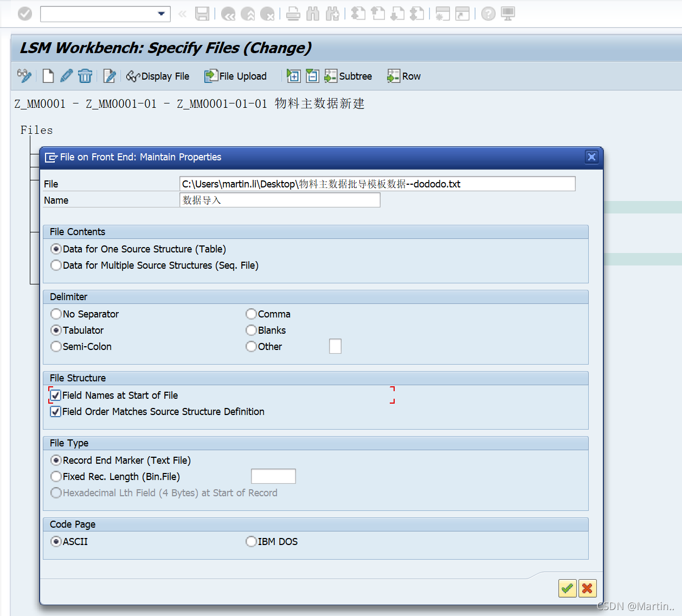Click the Generate Shortcut icon
The height and width of the screenshot is (616, 682).
pos(462,14)
